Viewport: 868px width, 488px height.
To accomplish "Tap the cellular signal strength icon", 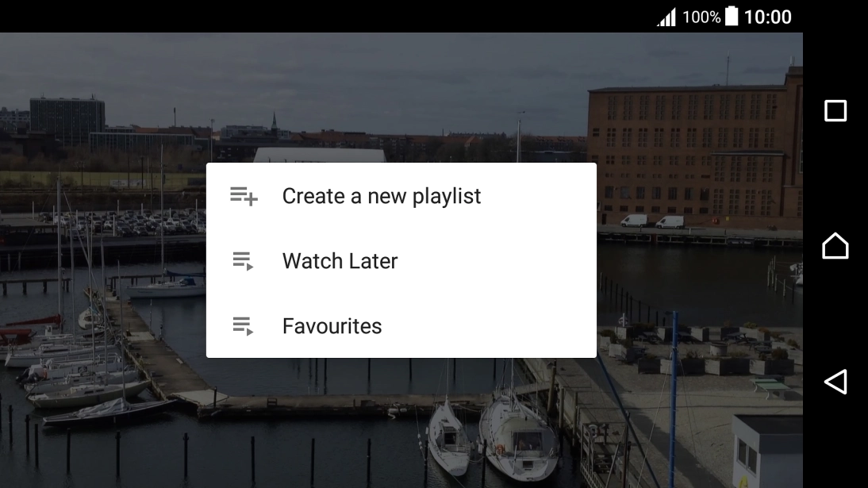I will 666,17.
